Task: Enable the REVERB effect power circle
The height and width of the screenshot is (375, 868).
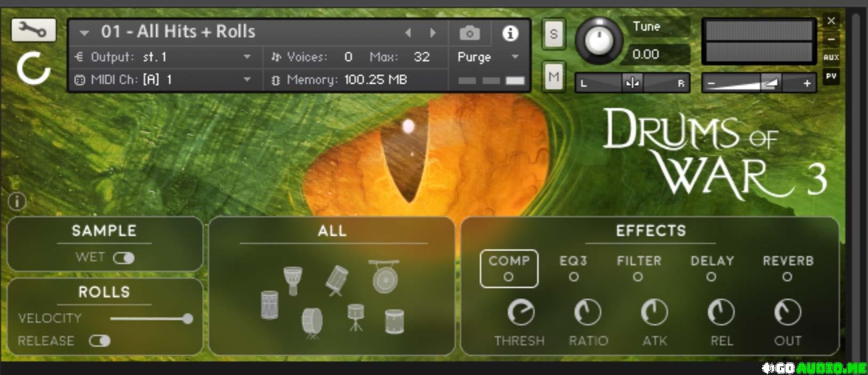Action: [787, 277]
